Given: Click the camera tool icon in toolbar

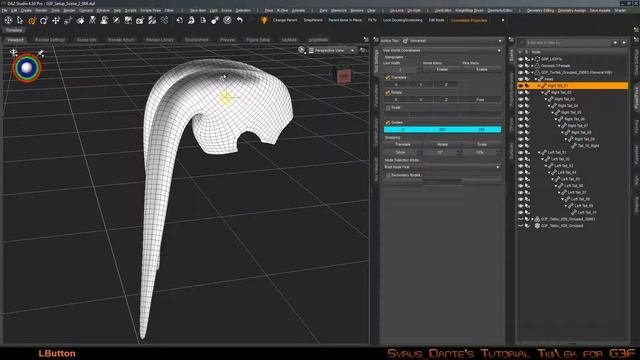Looking at the screenshot, I should click(140, 20).
